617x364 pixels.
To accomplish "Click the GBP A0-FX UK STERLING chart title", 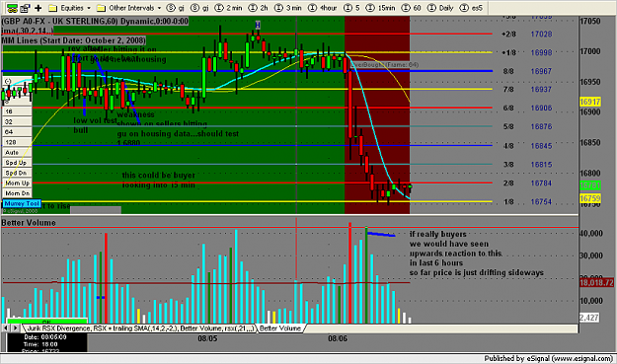I will (95, 22).
